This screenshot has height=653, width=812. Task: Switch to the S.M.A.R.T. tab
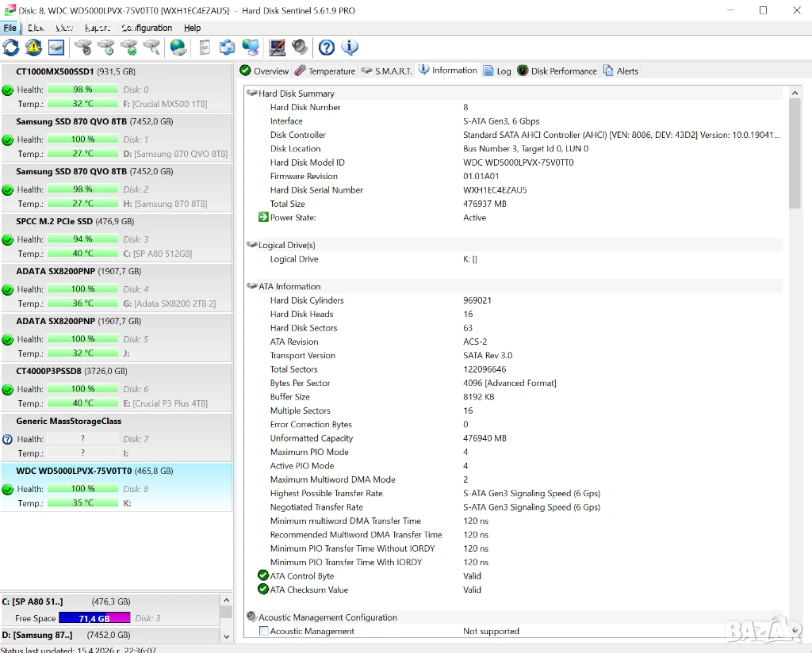pyautogui.click(x=386, y=71)
